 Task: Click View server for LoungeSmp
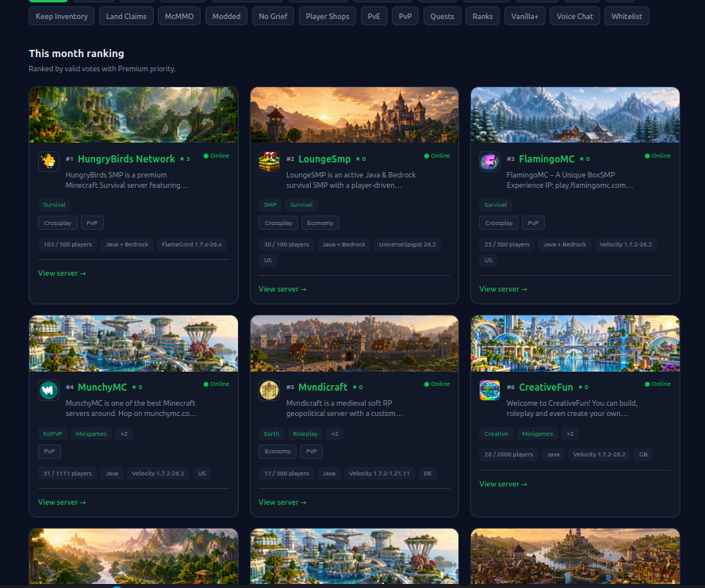coord(282,289)
